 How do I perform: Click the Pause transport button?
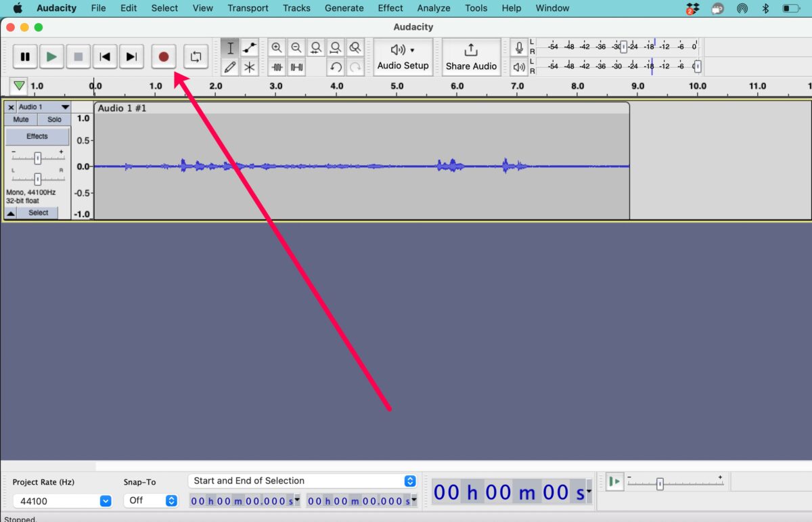[x=25, y=57]
